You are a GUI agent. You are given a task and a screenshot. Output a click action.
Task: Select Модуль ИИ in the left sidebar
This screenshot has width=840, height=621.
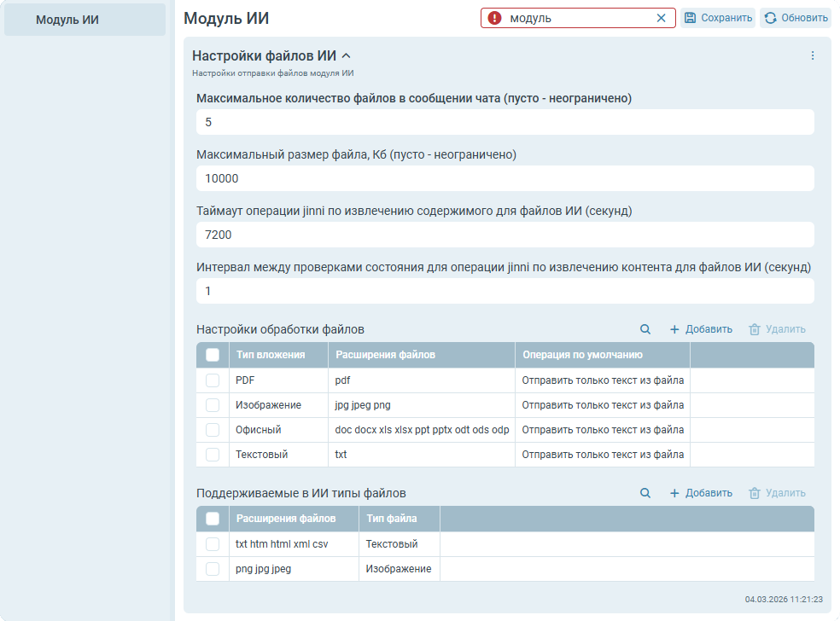[85, 20]
